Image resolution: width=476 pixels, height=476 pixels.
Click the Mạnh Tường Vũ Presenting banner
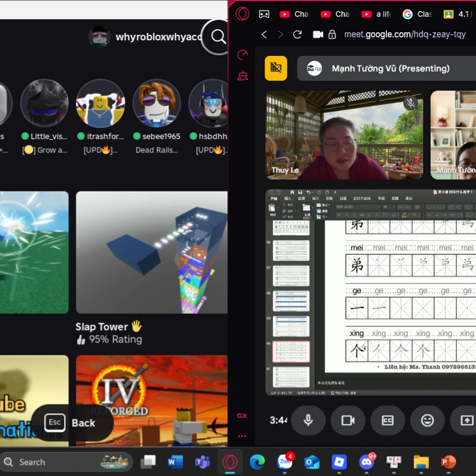coord(387,68)
